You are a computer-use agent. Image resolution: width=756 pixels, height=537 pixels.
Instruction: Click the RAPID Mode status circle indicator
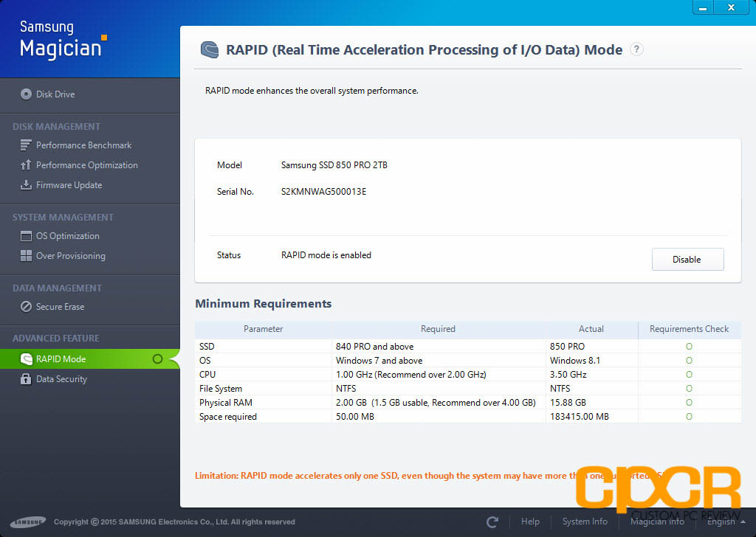[x=157, y=358]
